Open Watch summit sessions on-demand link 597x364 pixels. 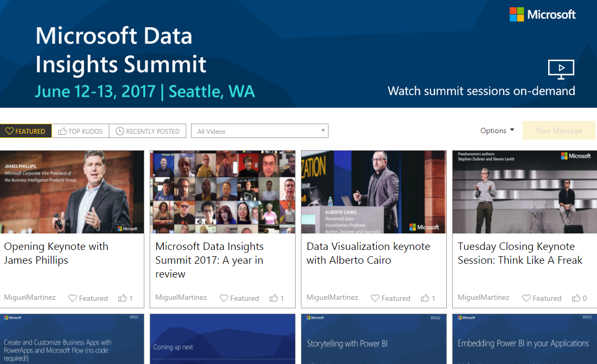coord(481,91)
